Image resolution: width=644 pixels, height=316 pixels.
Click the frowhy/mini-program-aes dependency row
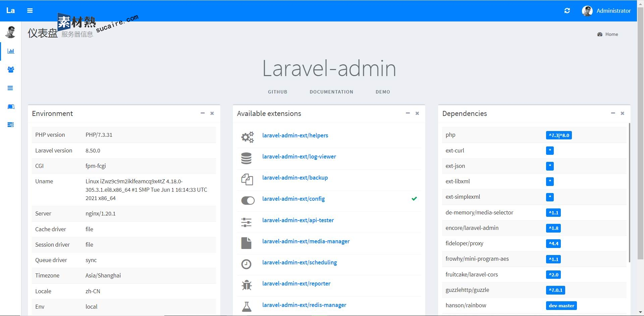[x=534, y=259]
